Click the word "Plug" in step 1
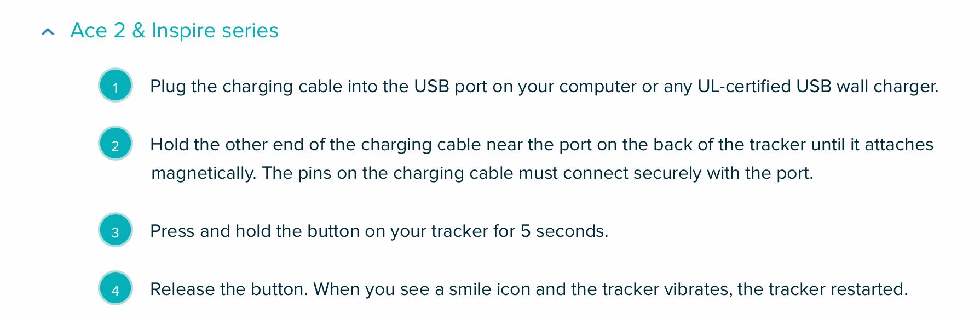This screenshot has width=980, height=318. pos(168,87)
